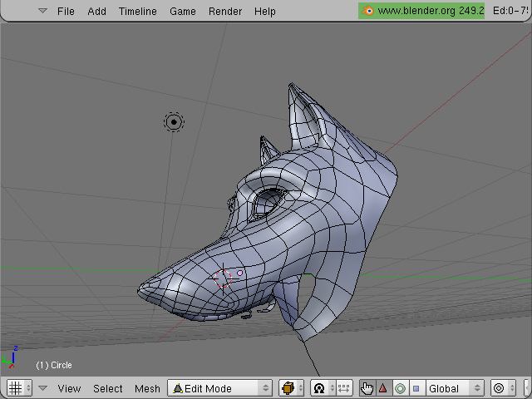The height and width of the screenshot is (399, 532).
Task: Click the XYZ axis indicator icon
Action: (x=10, y=357)
